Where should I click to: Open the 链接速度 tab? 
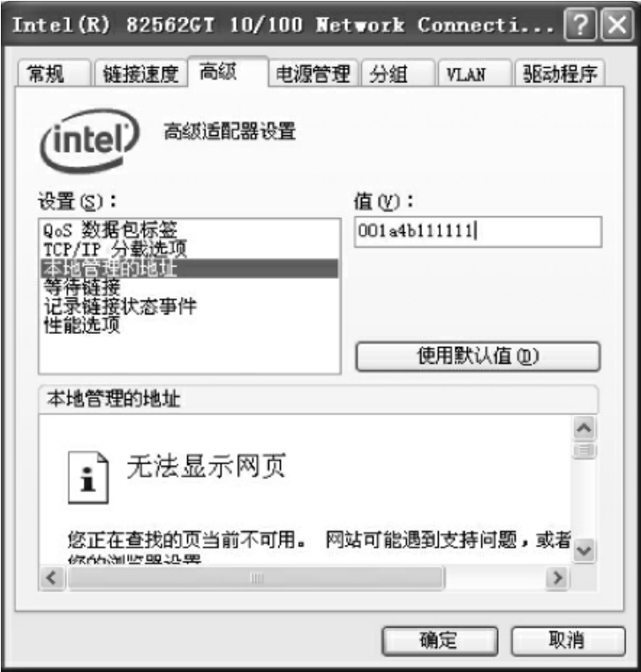tap(141, 73)
